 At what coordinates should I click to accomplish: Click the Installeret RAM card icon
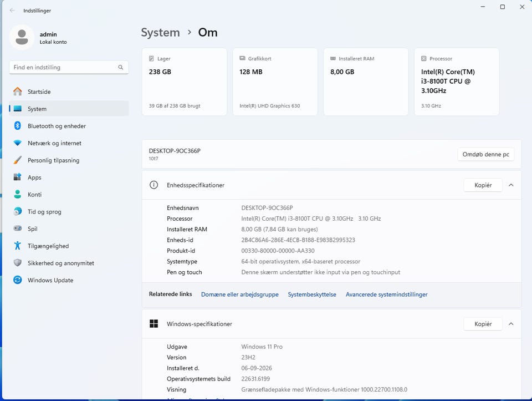point(333,58)
